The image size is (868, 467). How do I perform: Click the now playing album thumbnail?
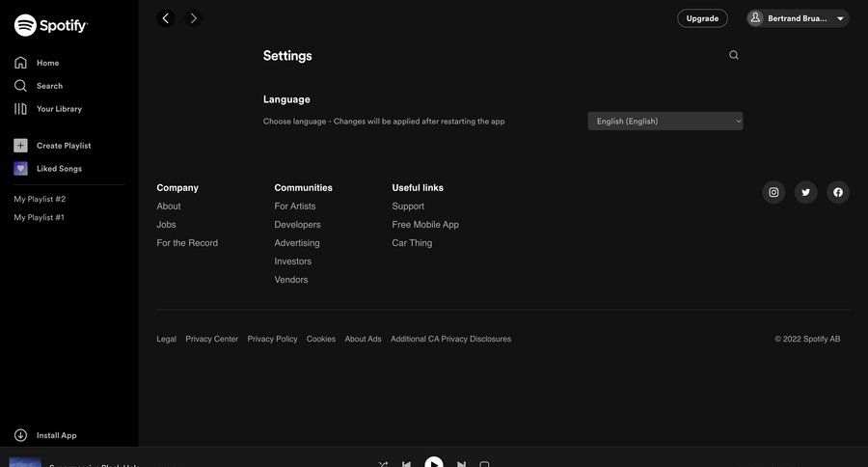point(25,462)
